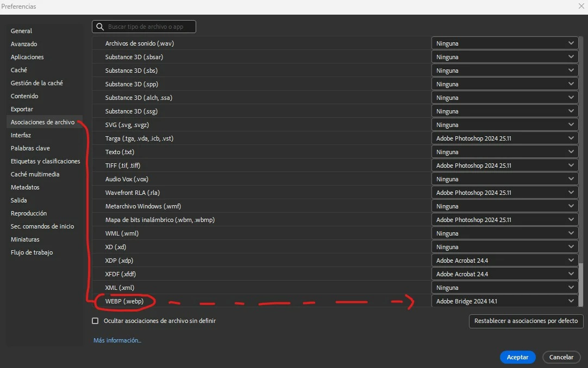Image resolution: width=588 pixels, height=368 pixels.
Task: Go to Aplicaciones category
Action: click(27, 57)
